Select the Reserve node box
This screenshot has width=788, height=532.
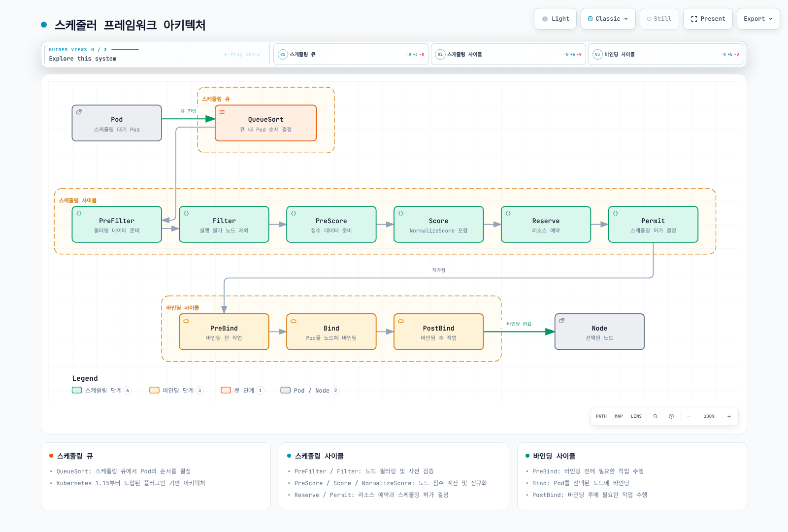[x=546, y=225]
